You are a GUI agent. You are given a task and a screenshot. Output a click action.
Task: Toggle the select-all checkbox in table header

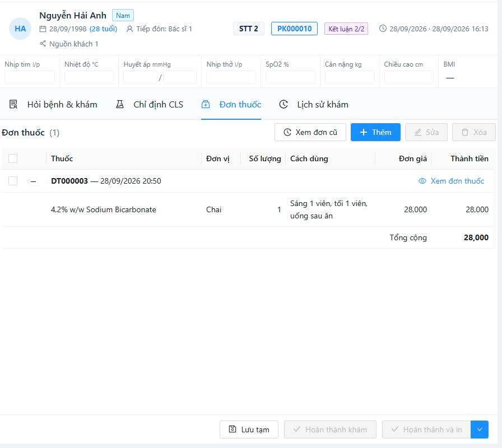(13, 158)
